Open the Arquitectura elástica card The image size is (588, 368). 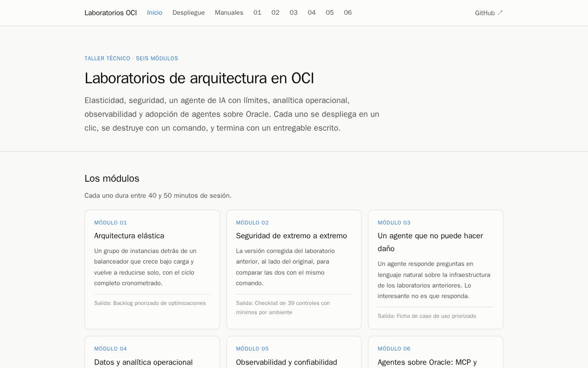point(152,270)
